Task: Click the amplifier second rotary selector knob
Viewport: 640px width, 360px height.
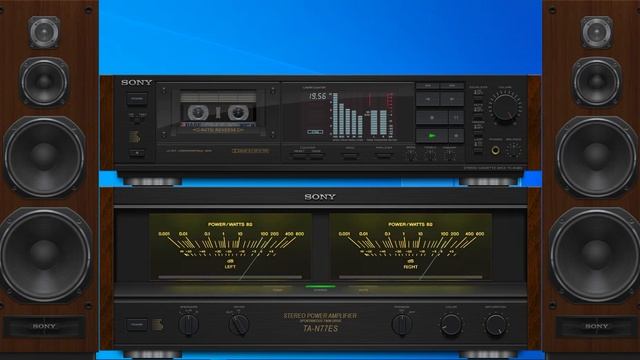Action: click(239, 324)
